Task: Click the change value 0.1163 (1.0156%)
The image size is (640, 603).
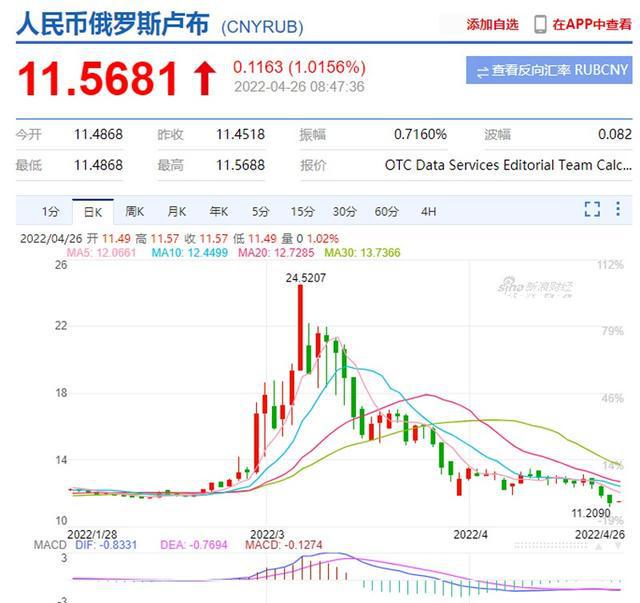Action: click(299, 67)
